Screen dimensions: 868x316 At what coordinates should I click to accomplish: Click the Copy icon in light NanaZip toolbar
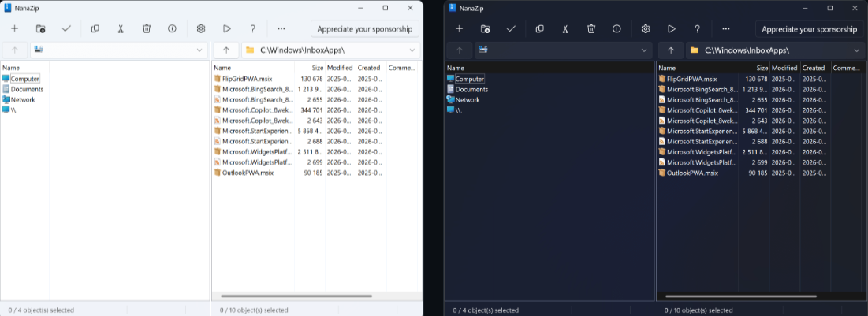[95, 29]
